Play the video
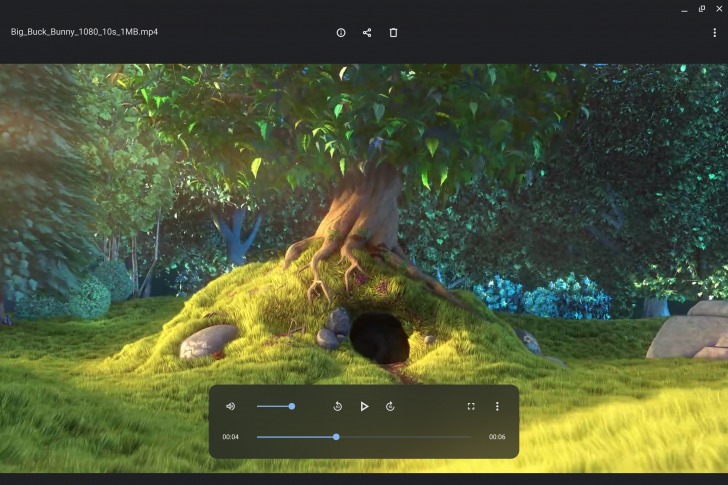This screenshot has height=485, width=728. (x=364, y=407)
